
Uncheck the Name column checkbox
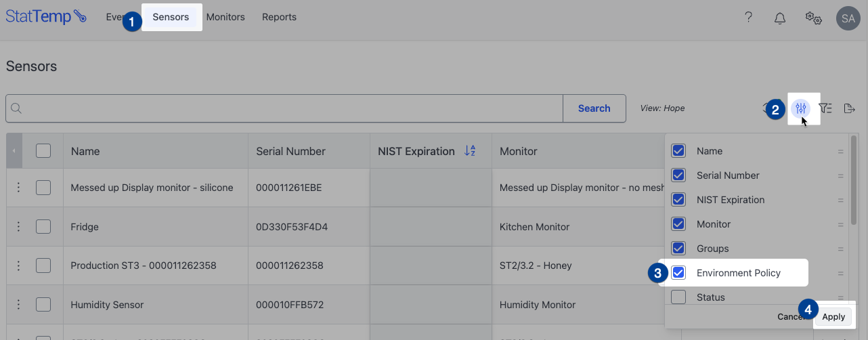[678, 151]
